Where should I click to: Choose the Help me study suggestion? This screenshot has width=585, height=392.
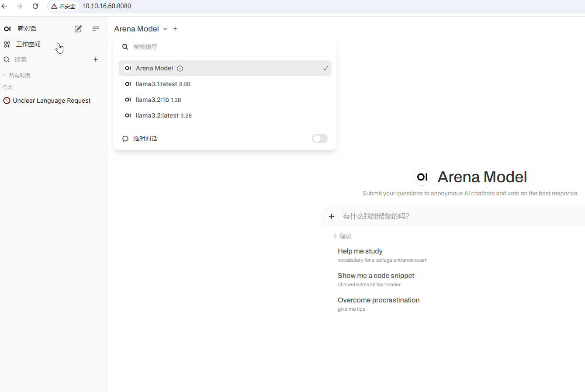coord(383,255)
